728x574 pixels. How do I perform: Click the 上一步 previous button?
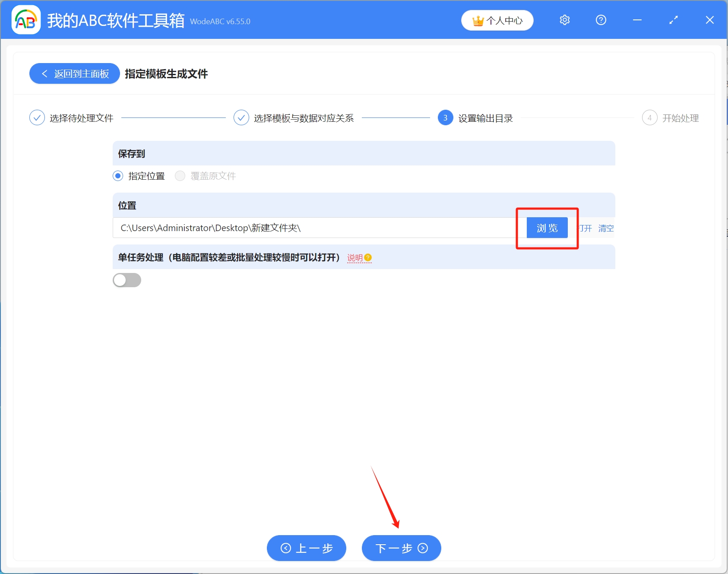click(307, 548)
